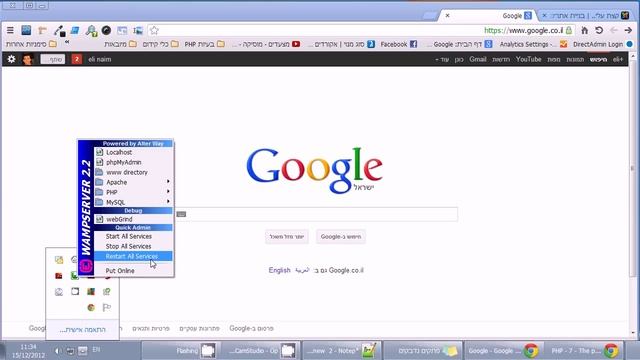The width and height of the screenshot is (640, 360).
Task: Click the I'm Feeling Lucky button
Action: click(287, 237)
